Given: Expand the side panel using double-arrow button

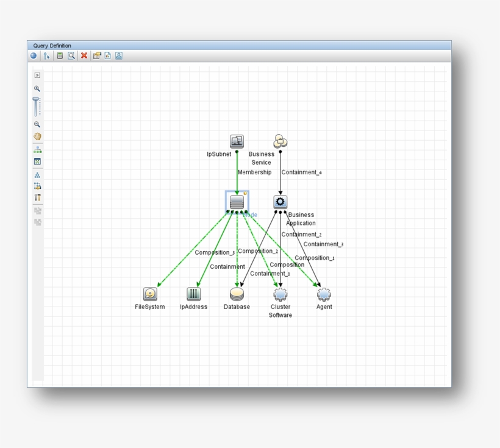Looking at the screenshot, I should [38, 75].
